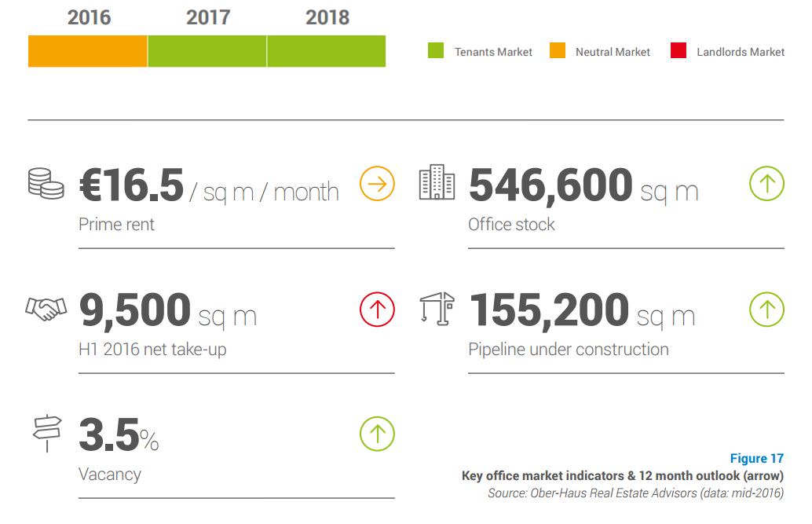Click the signpost icon beside Vacancy

(x=47, y=434)
